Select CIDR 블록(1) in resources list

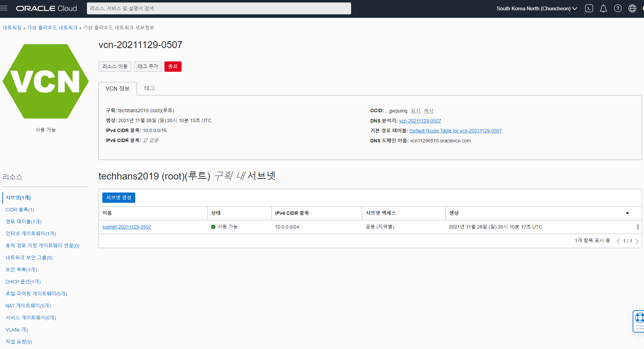click(20, 210)
